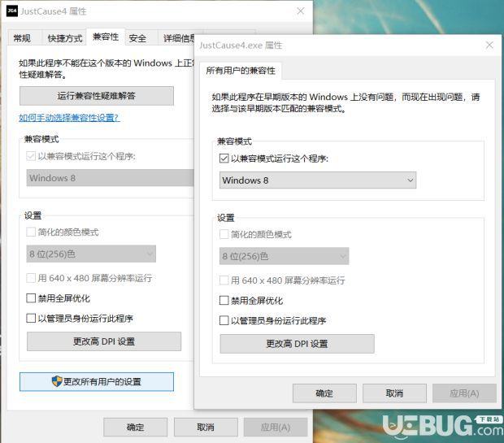Check 禁用全屏优化 in JustCause4.exe dialog
Viewport: 504px width, 443px height.
point(224,301)
